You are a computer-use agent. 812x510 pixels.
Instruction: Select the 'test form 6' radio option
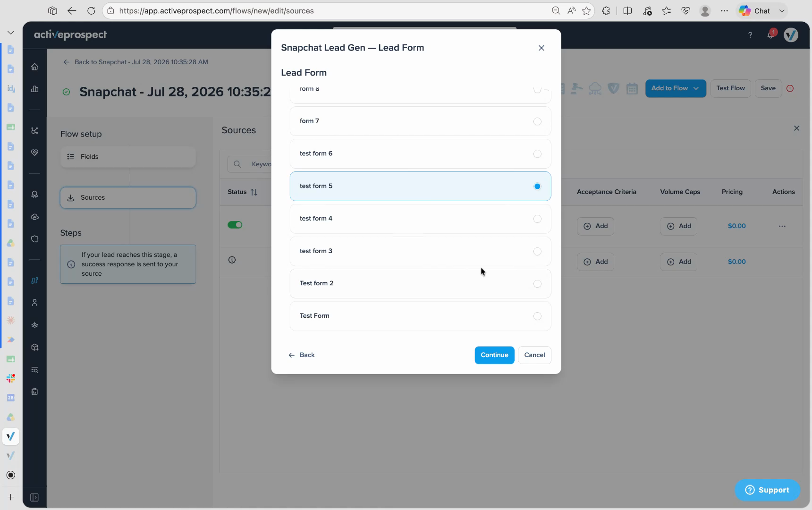tap(537, 154)
